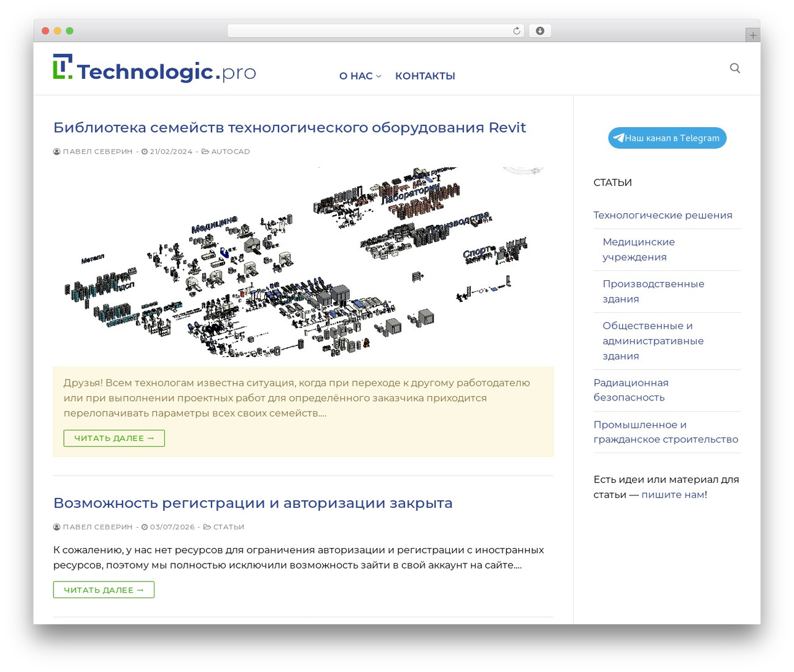Click the browser reload icon
This screenshot has height=672, width=794.
517,31
